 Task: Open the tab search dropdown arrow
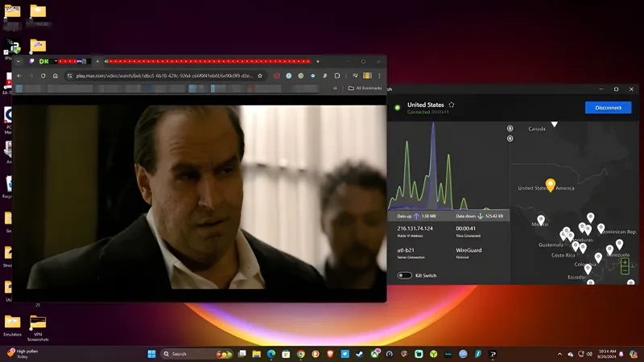coord(19,61)
